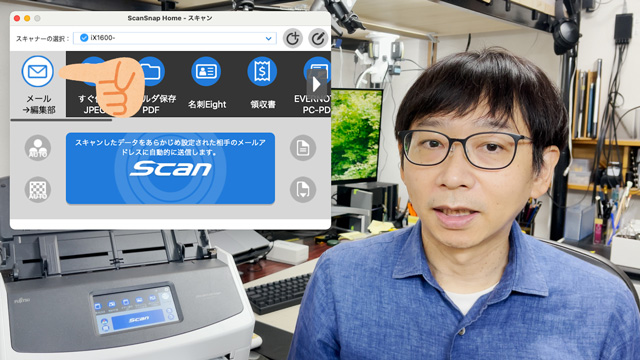
Task: Start scanning with the blue Scan button
Action: click(170, 168)
